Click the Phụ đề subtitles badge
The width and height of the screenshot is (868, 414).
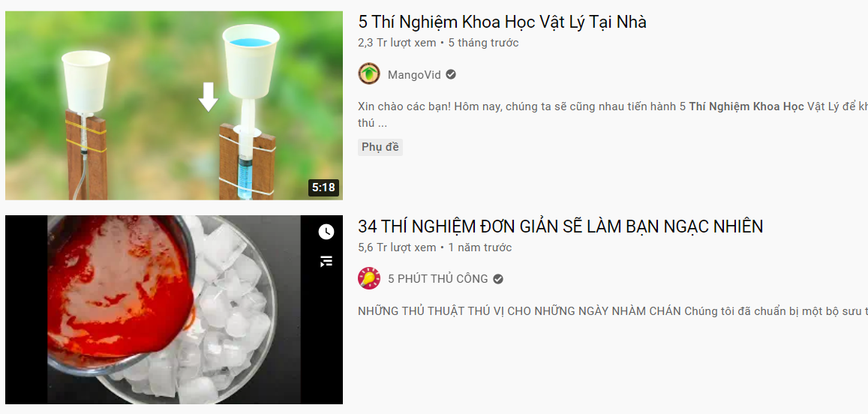click(380, 147)
